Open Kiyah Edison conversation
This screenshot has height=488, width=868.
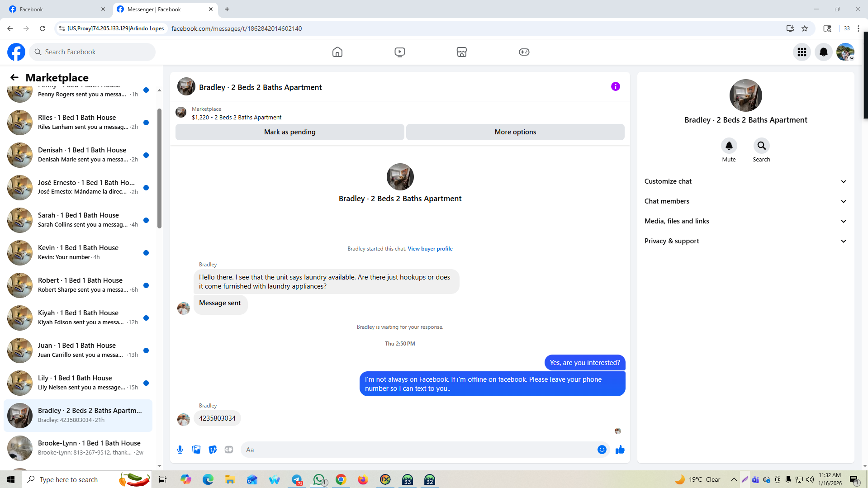coord(78,317)
